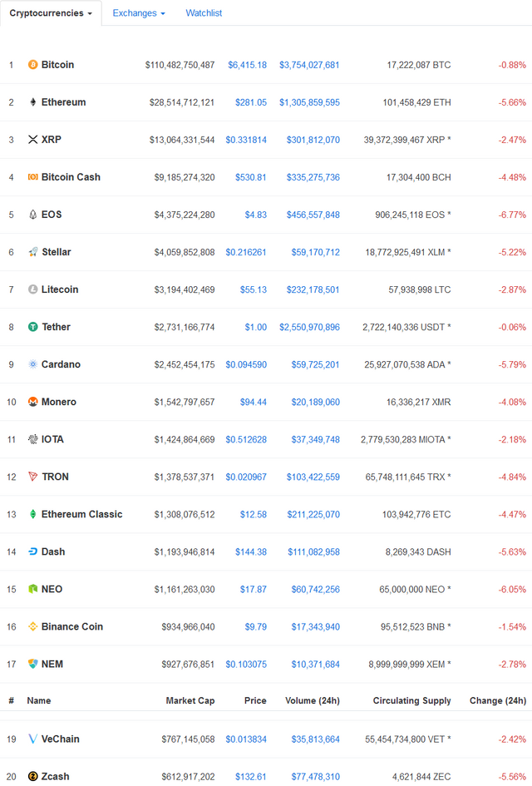Viewport: 532px width, 786px height.
Task: Click the NEO logo icon
Action: (33, 589)
